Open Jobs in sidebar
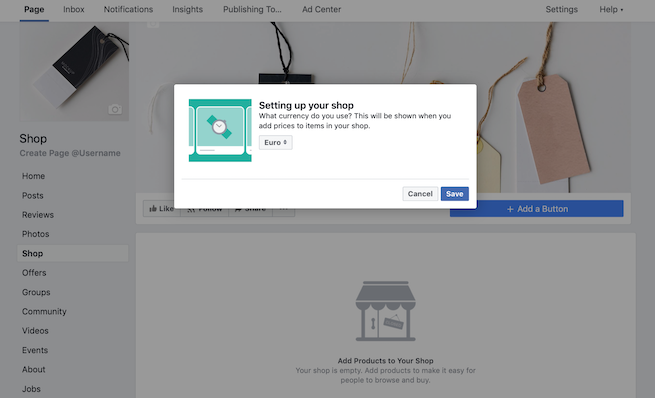The image size is (655, 398). [x=31, y=389]
